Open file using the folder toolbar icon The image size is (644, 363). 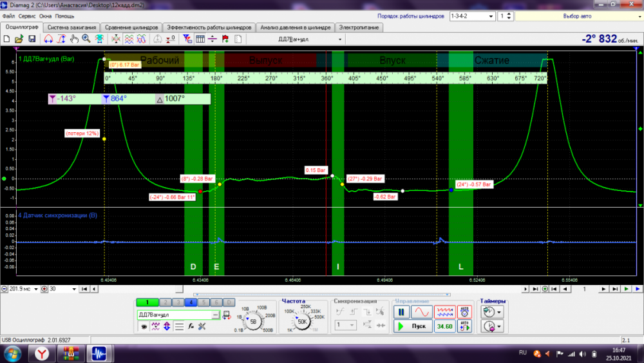(x=19, y=39)
